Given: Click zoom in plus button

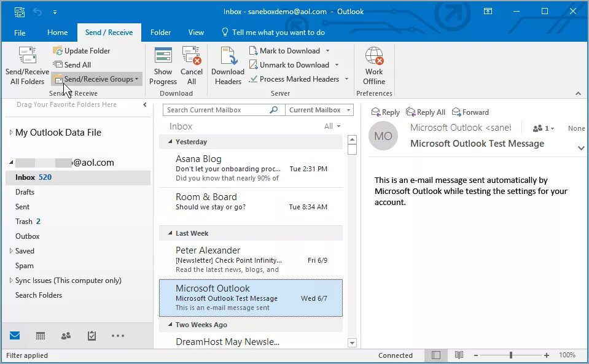Looking at the screenshot, I should (x=547, y=355).
